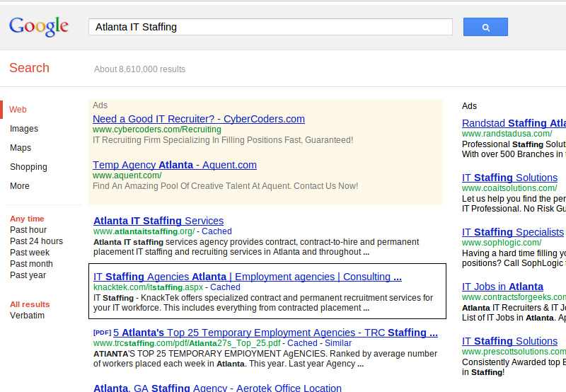
Task: Filter results to Past 24 hours
Action: (x=37, y=241)
